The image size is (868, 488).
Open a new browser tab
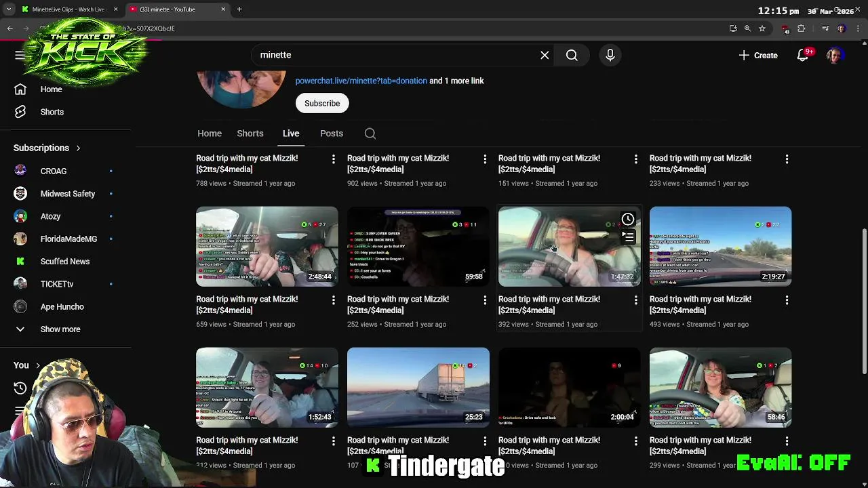[239, 9]
